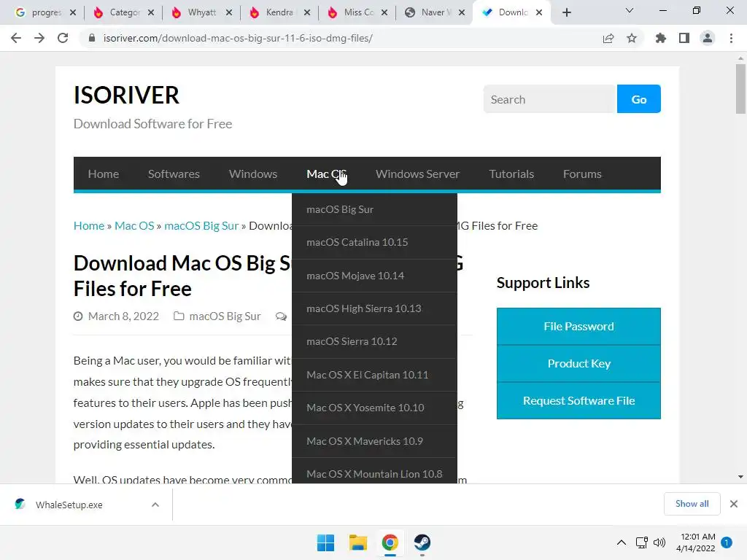Reload the current page
This screenshot has width=747, height=560.
(x=63, y=38)
